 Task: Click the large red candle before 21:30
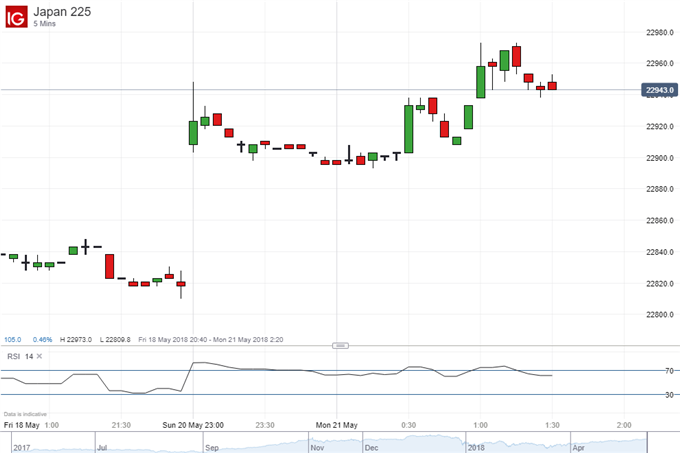pyautogui.click(x=109, y=266)
